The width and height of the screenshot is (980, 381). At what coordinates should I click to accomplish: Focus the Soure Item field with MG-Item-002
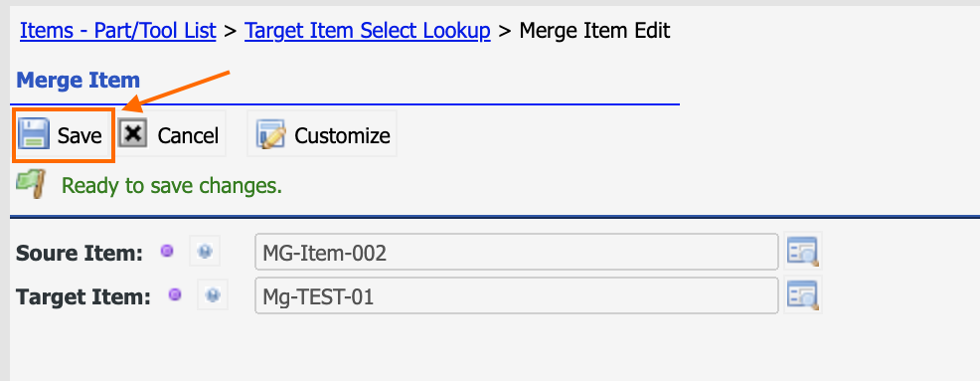[x=516, y=252]
